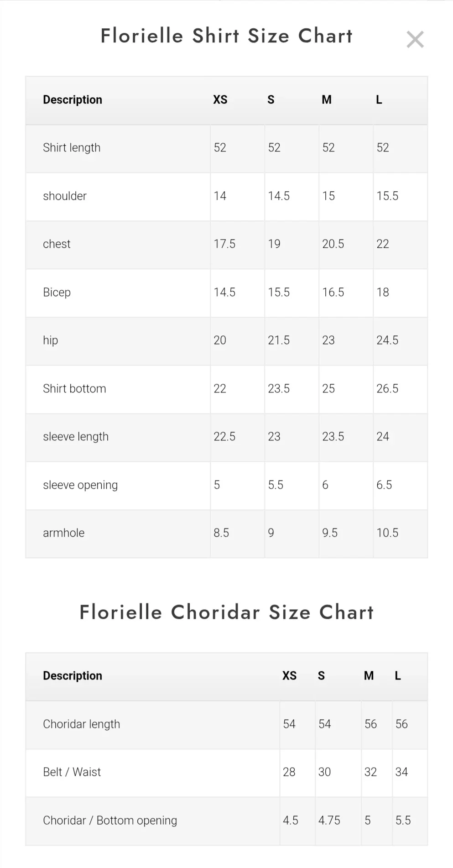The image size is (453, 868).
Task: Select the M column header in choridar chart
Action: (x=369, y=676)
